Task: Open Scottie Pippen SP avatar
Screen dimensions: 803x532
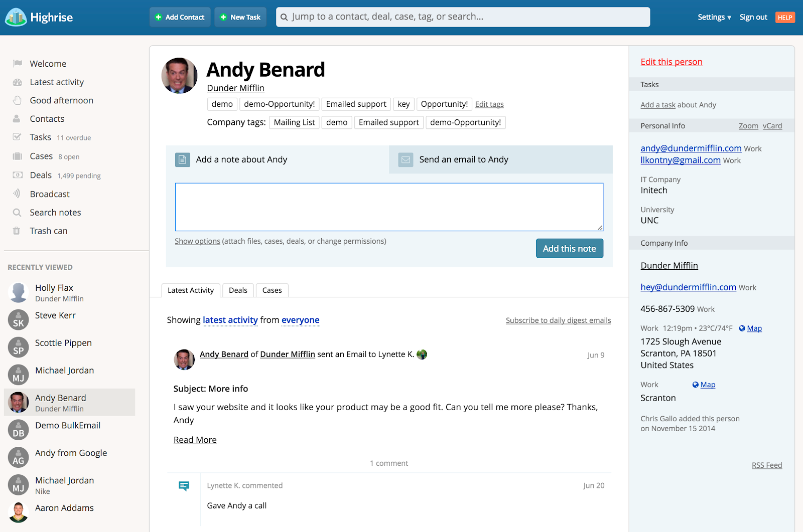Action: (x=19, y=347)
